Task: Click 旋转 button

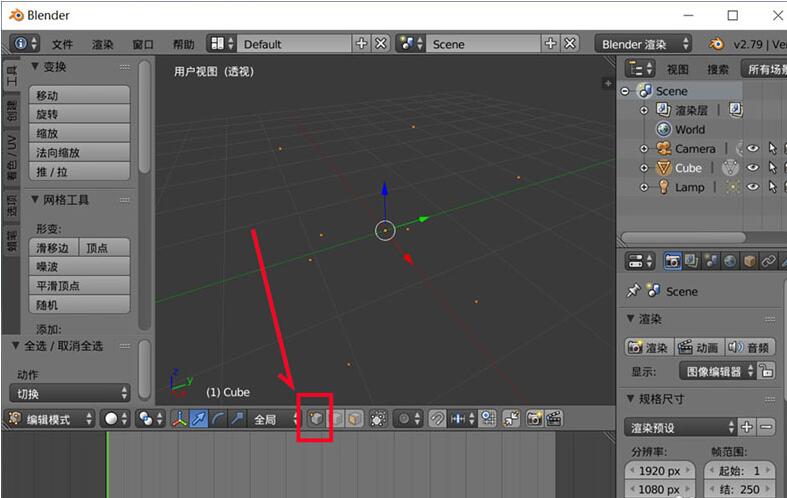Action: 79,114
